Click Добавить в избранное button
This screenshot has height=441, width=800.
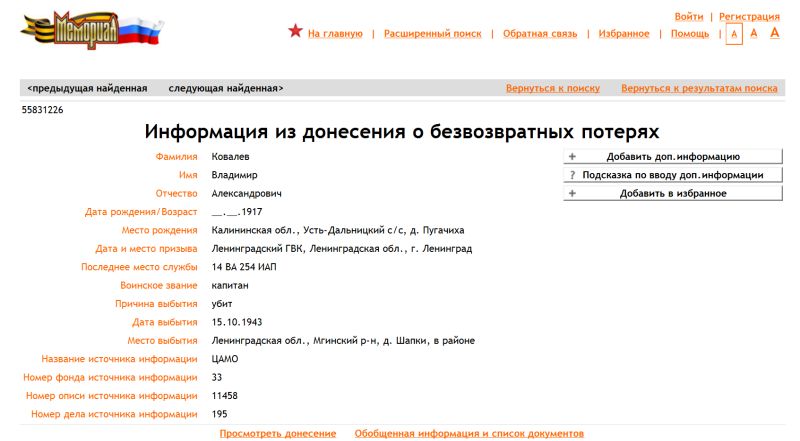click(x=672, y=193)
